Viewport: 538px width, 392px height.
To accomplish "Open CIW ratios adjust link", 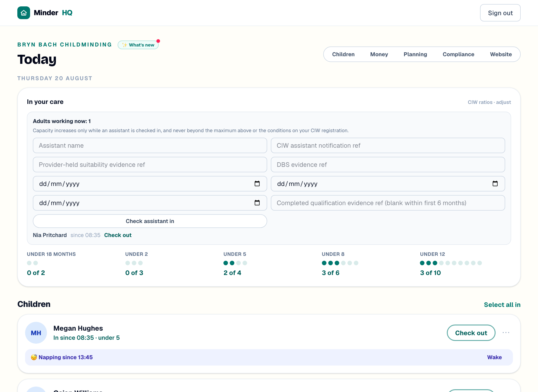I will (489, 102).
